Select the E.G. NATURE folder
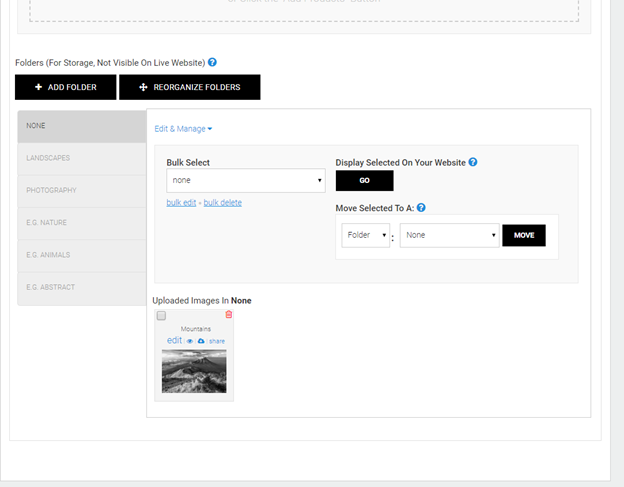The width and height of the screenshot is (624, 487). coord(81,223)
